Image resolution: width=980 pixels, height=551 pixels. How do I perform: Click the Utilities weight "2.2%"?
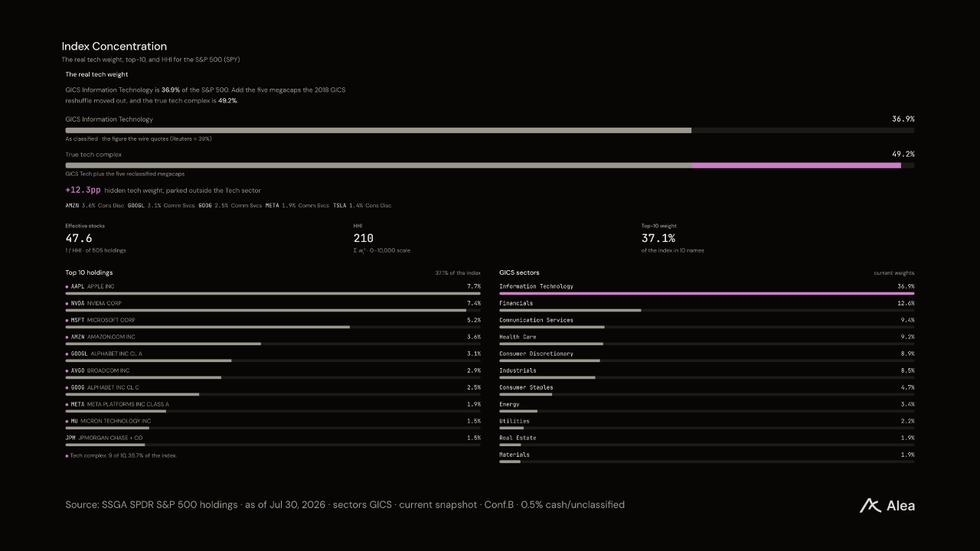(907, 421)
